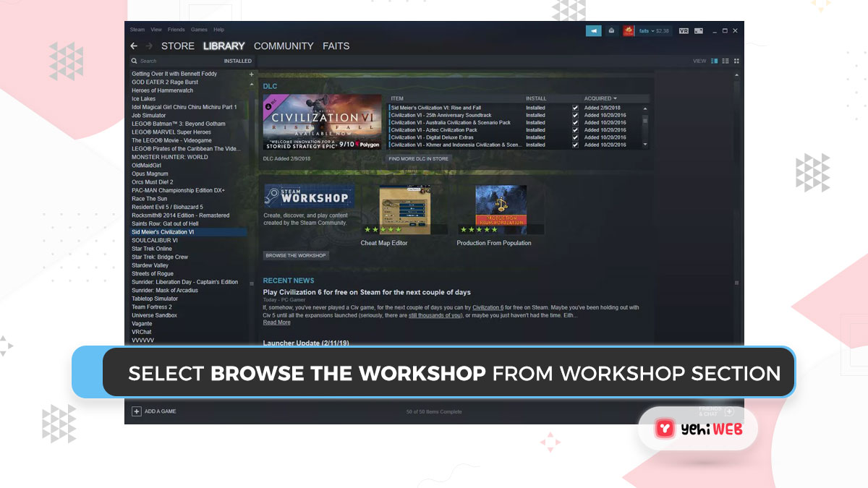Image resolution: width=868 pixels, height=488 pixels.
Task: Click the Browse The Workshop button
Action: coord(296,255)
